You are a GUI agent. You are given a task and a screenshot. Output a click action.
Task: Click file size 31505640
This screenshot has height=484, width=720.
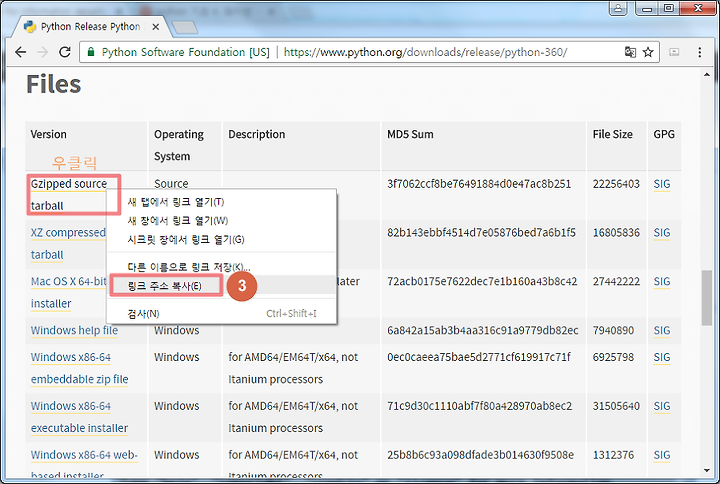click(x=616, y=406)
